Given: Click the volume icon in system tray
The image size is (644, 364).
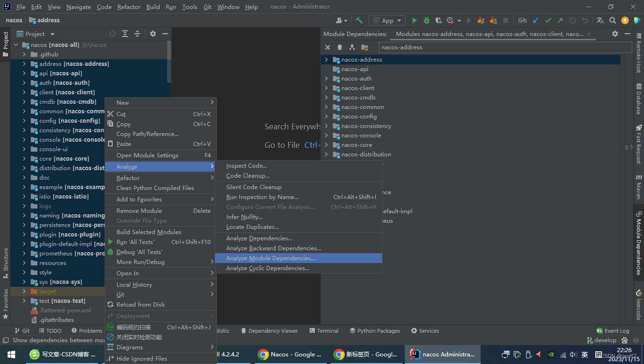Looking at the screenshot, I should pos(573,354).
